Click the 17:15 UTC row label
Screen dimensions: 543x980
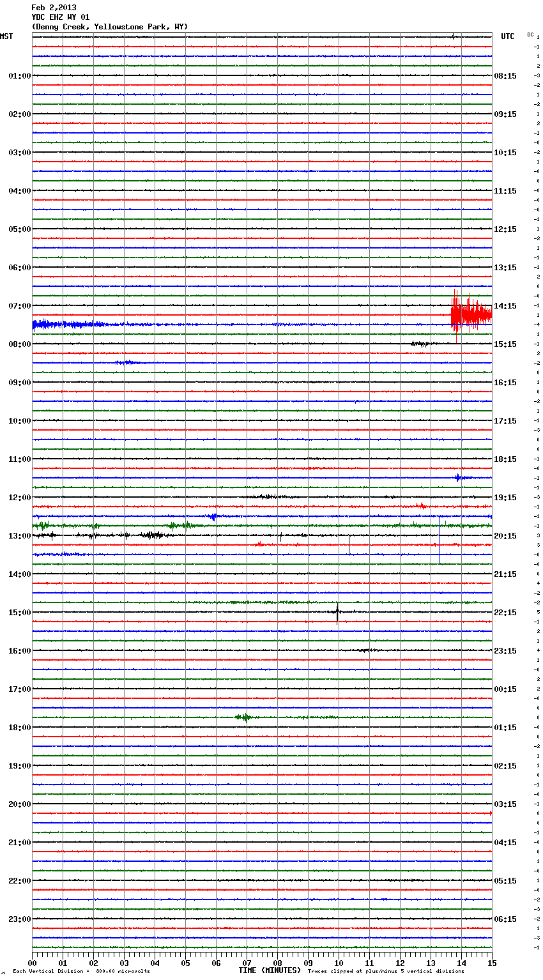[505, 421]
